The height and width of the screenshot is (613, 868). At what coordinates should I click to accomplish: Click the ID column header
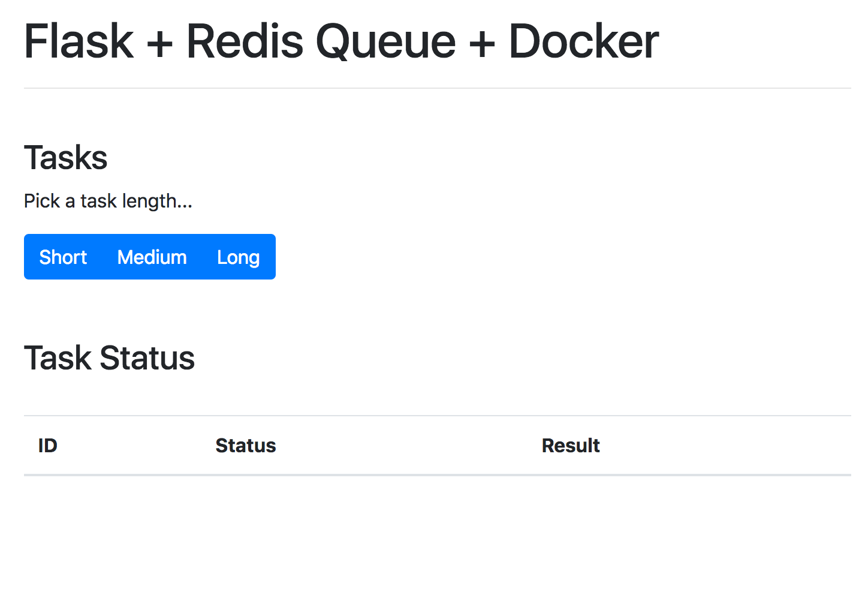coord(47,445)
